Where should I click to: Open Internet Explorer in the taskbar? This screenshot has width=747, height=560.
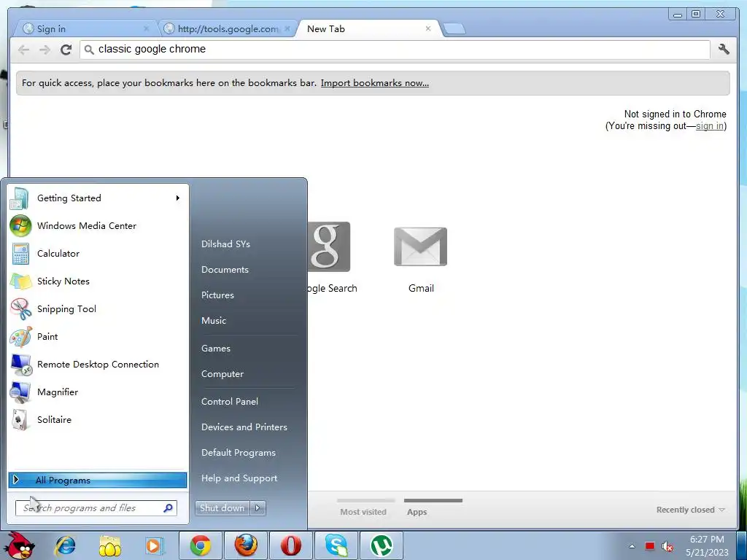[65, 545]
